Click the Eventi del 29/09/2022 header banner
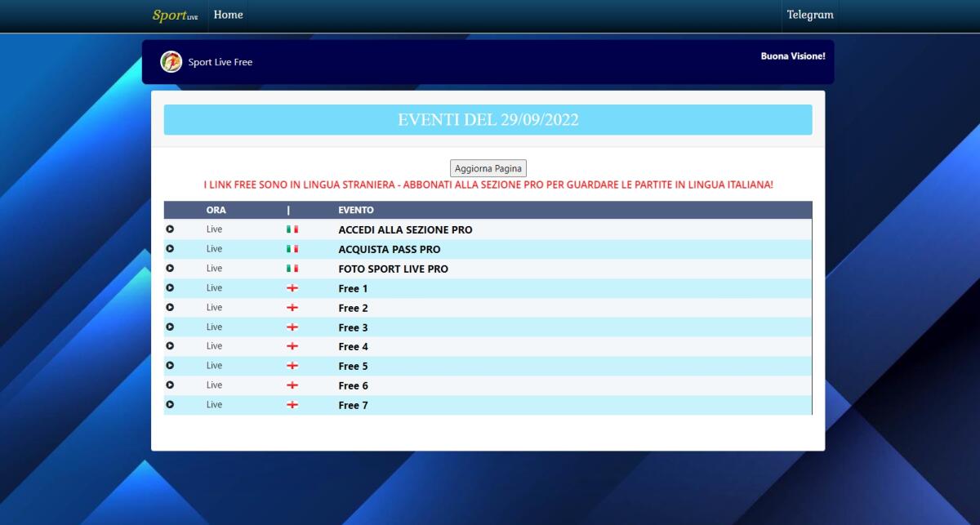The image size is (980, 525). [x=488, y=120]
